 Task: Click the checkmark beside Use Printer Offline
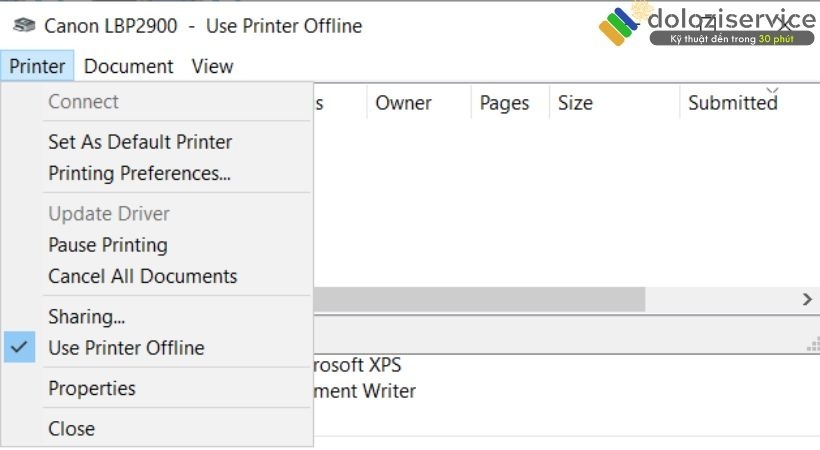click(19, 348)
